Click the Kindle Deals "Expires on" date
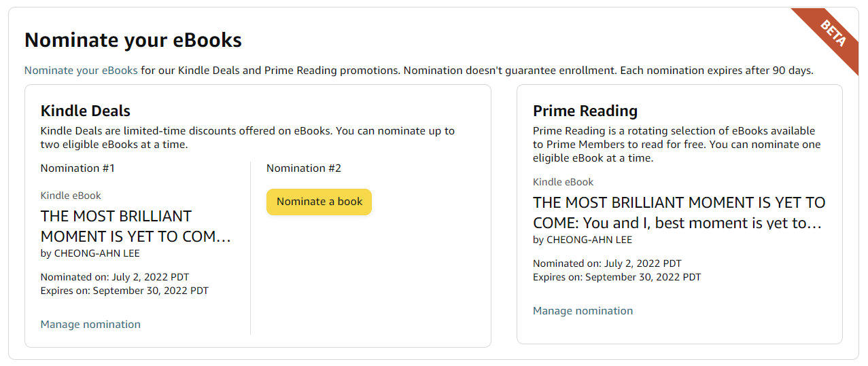This screenshot has width=868, height=366. [124, 291]
